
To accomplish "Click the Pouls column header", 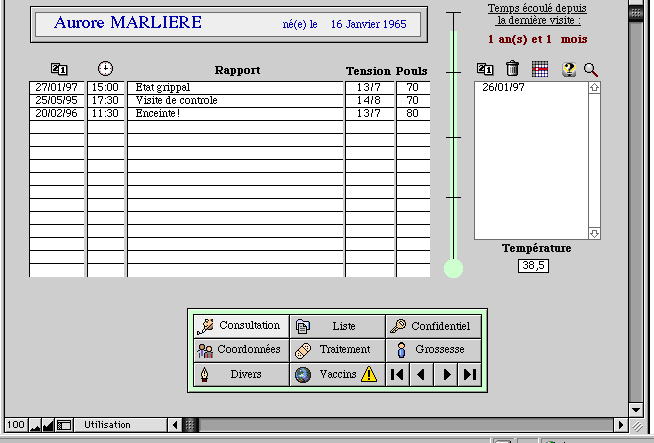I will point(411,71).
